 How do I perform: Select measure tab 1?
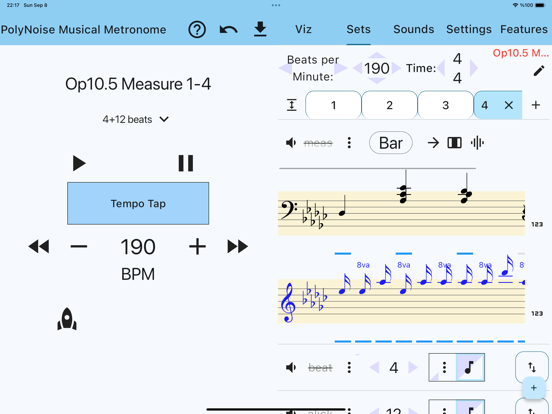click(333, 105)
